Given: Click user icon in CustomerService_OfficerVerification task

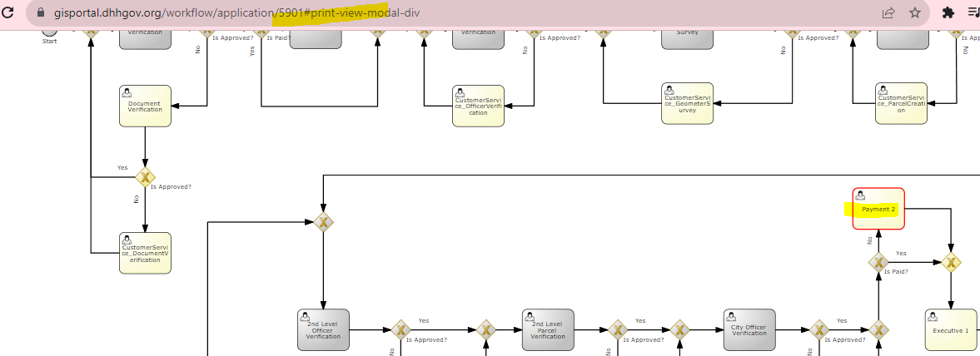Looking at the screenshot, I should pyautogui.click(x=460, y=92).
